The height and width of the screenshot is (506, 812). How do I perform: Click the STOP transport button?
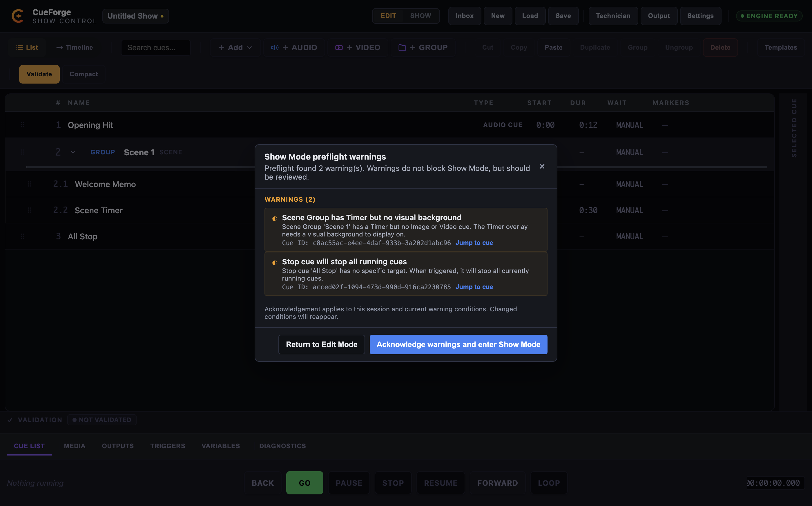pos(393,483)
